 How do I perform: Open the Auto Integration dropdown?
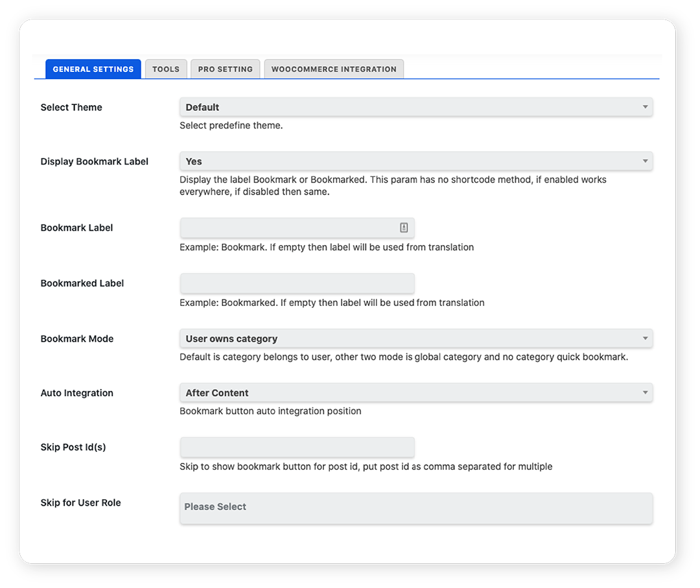(x=416, y=392)
